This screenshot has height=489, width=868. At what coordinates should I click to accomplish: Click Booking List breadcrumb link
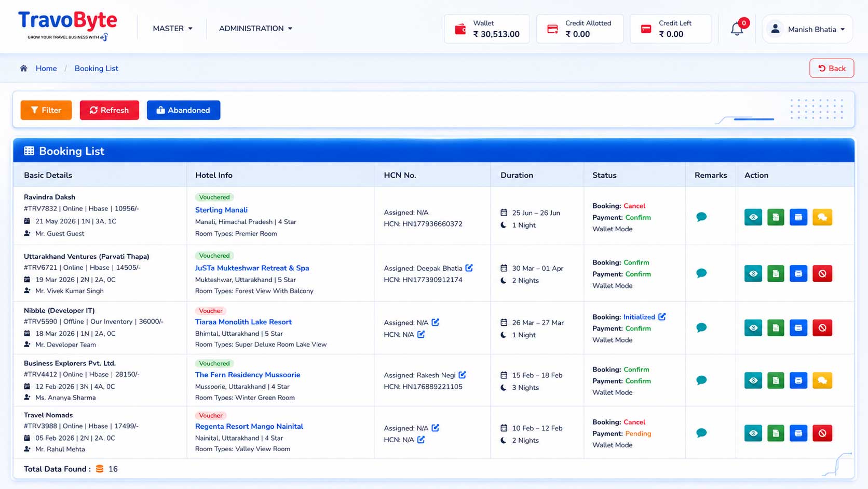coord(97,68)
